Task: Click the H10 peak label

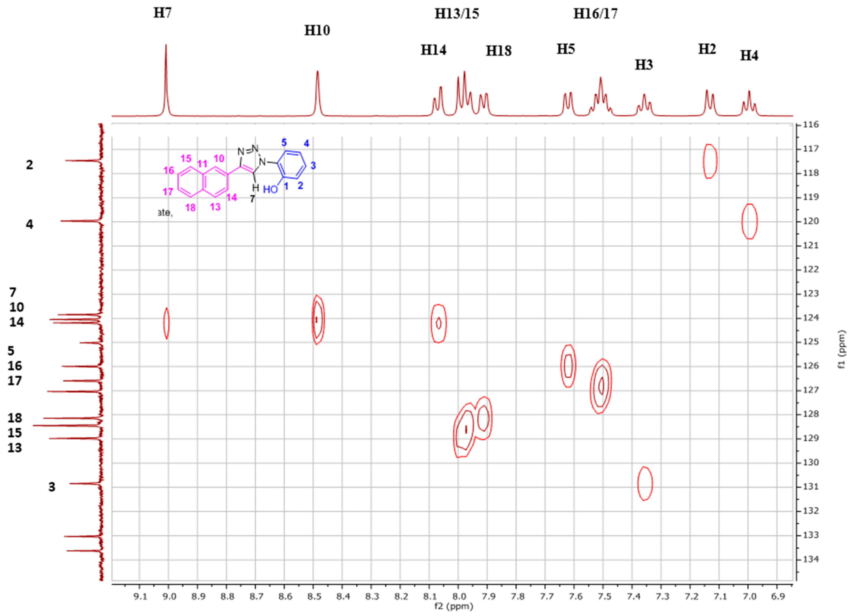Action: tap(317, 31)
